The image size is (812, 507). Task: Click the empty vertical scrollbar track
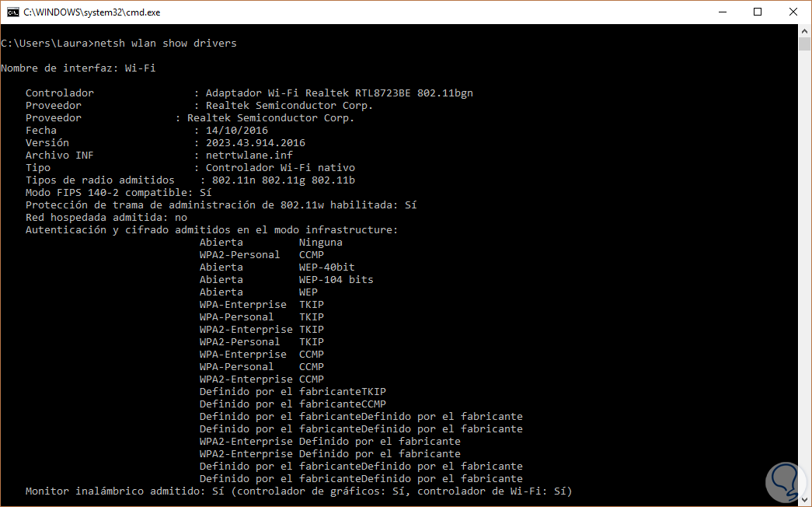click(x=805, y=272)
